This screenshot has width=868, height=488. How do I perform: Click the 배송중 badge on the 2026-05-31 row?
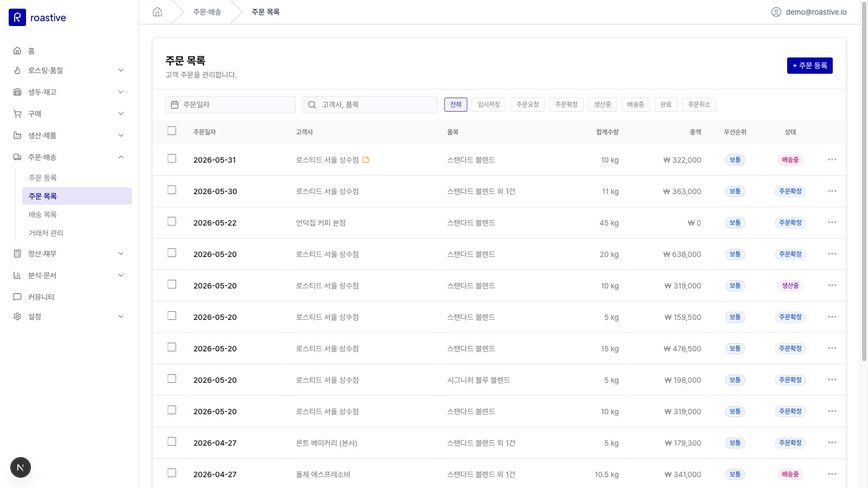(790, 160)
